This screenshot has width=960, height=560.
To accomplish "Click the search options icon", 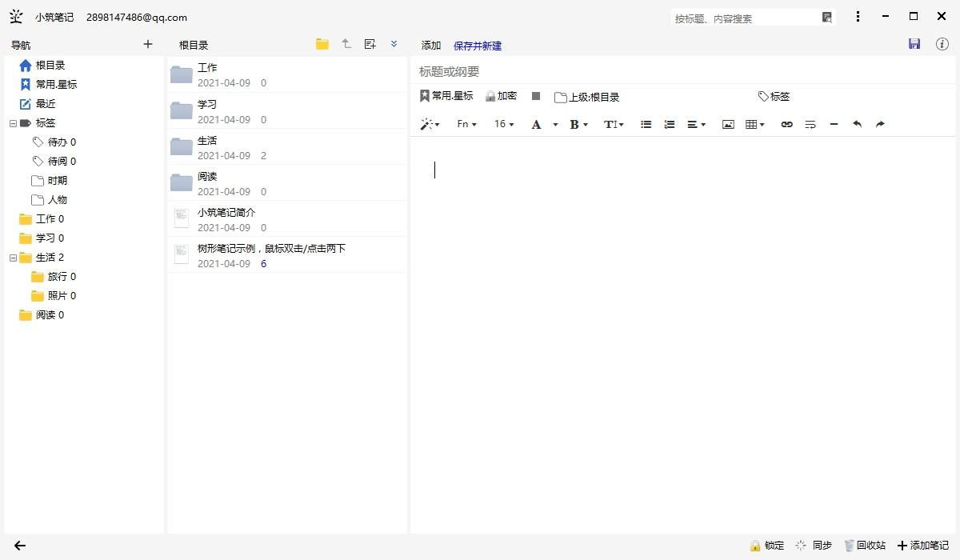I will click(x=827, y=18).
